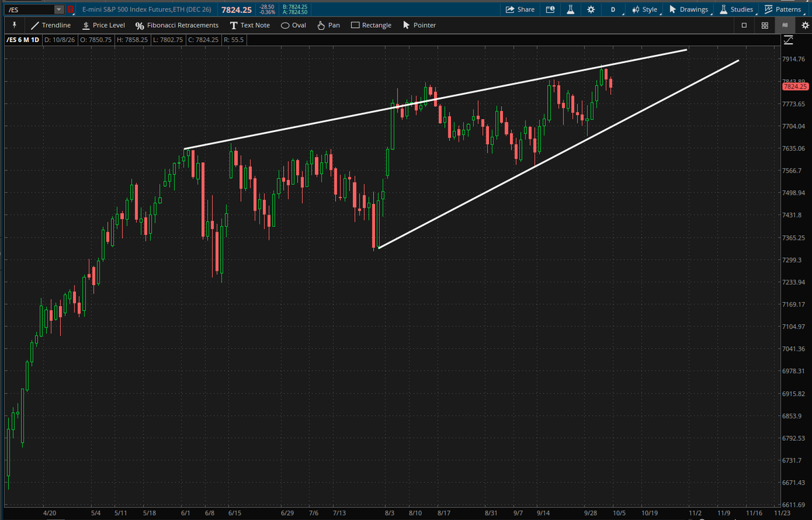The height and width of the screenshot is (520, 812).
Task: Open the D timeframe dropdown
Action: pyautogui.click(x=614, y=9)
